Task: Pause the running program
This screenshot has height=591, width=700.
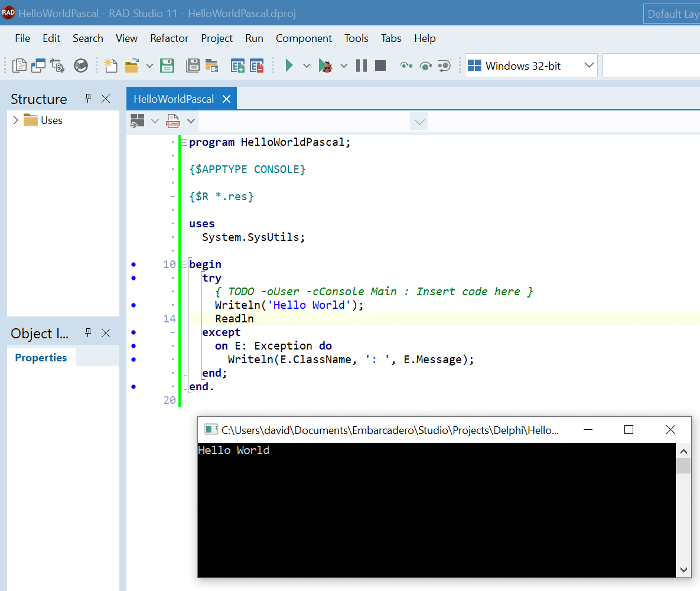Action: click(x=362, y=66)
